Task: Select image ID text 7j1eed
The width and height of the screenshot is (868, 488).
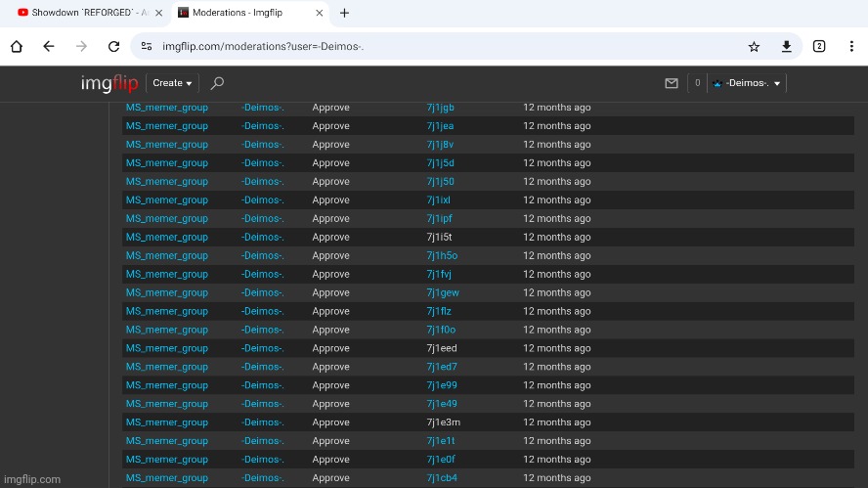Action: tap(442, 348)
